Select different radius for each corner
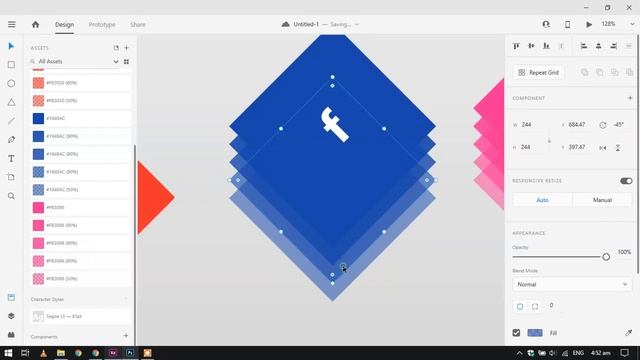This screenshot has width=640, height=360. click(535, 306)
